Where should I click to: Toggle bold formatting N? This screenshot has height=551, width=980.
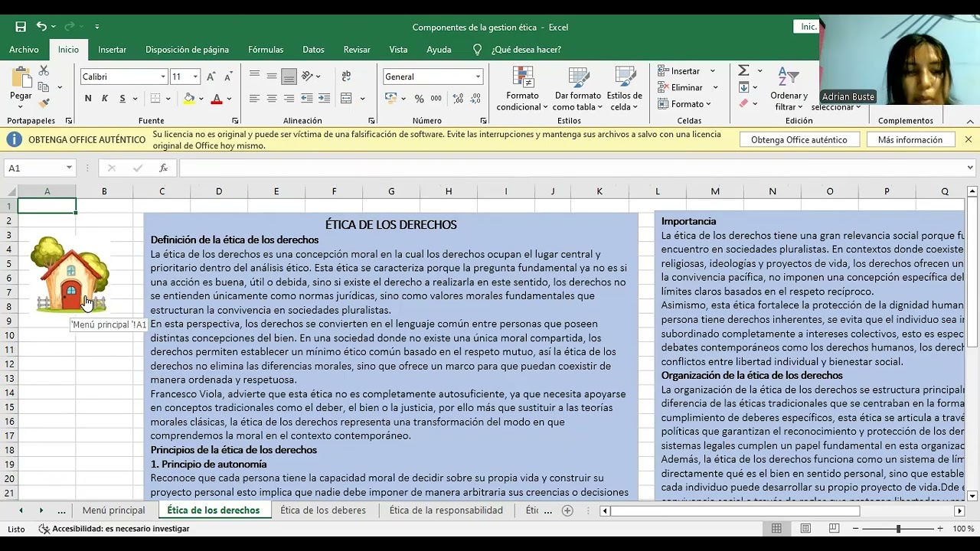click(x=88, y=98)
